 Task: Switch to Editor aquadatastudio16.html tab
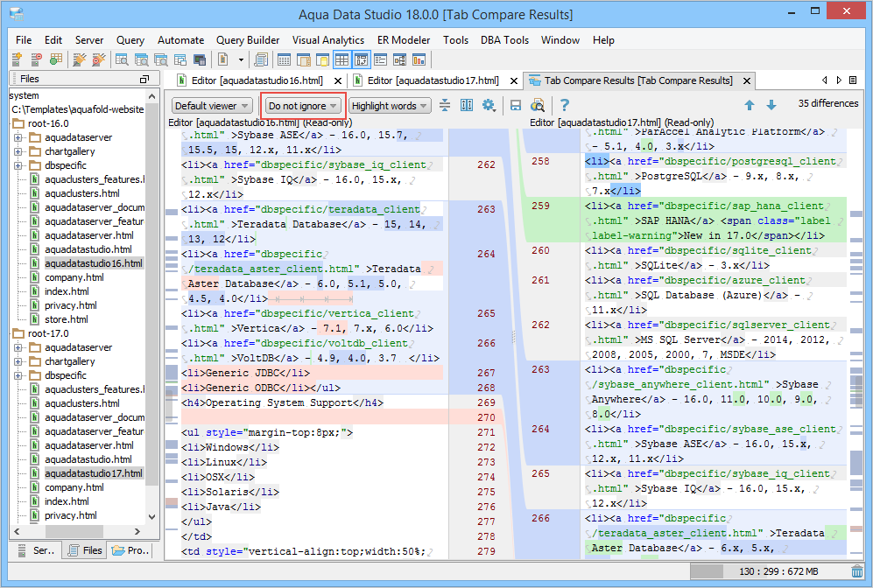pyautogui.click(x=252, y=80)
